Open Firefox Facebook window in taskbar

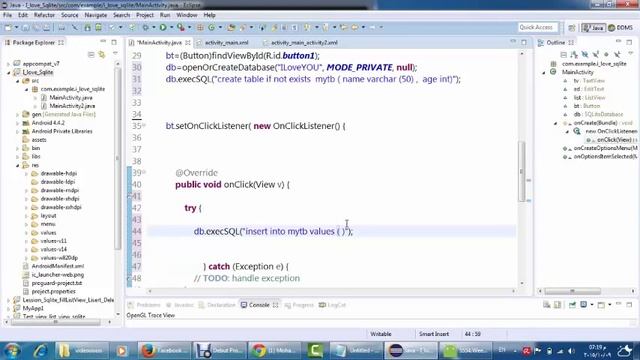point(163,351)
